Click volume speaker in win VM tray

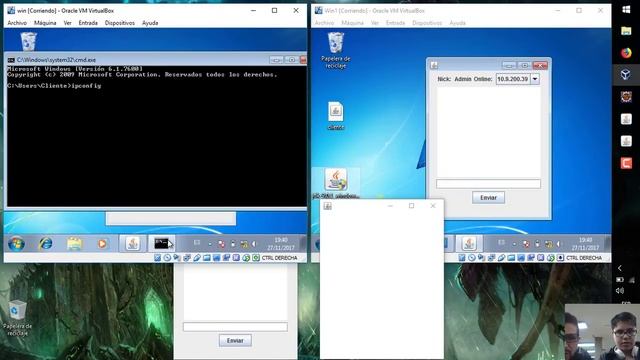[x=254, y=244]
